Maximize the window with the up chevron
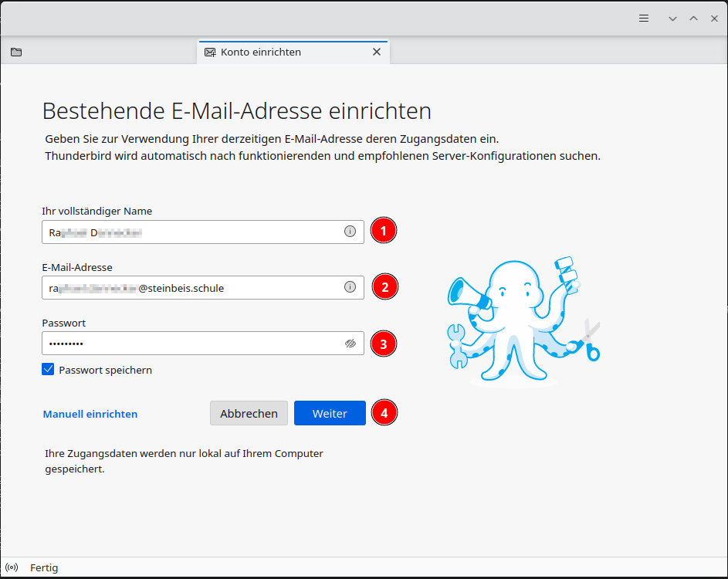This screenshot has width=728, height=579. (693, 19)
